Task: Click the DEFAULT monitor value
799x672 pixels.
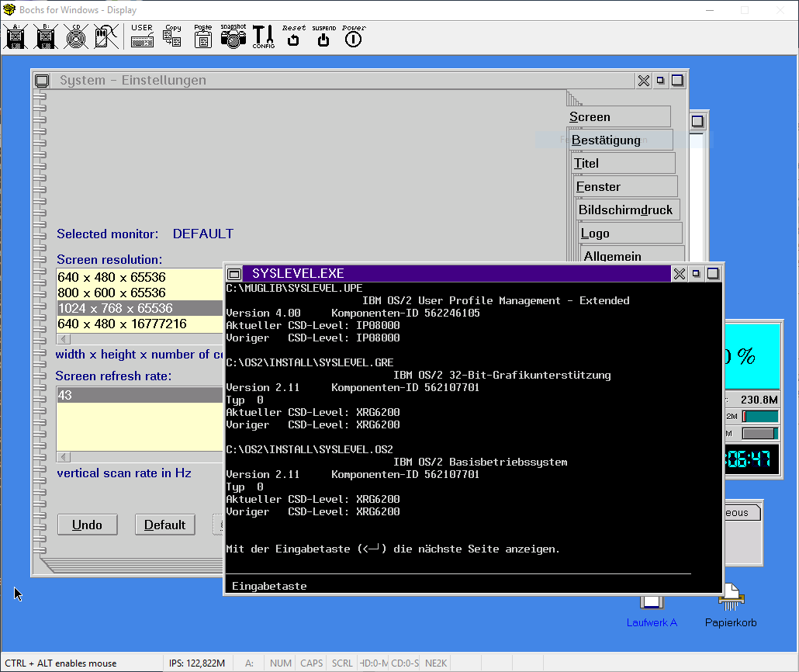Action: point(202,234)
